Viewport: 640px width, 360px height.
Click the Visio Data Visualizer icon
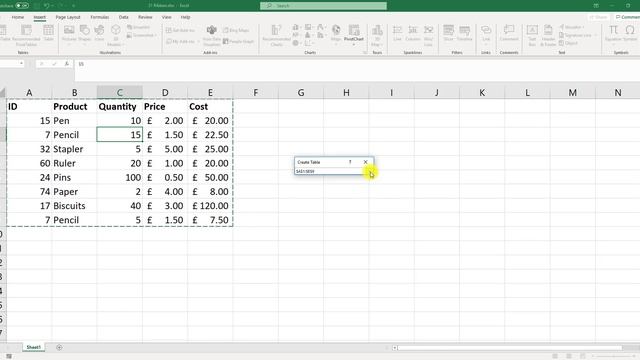pos(211,35)
